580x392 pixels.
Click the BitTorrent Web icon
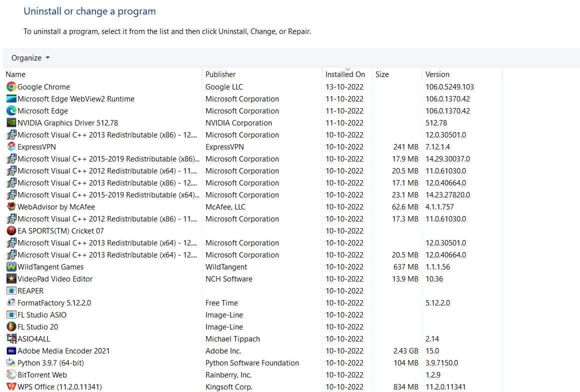[x=11, y=374]
